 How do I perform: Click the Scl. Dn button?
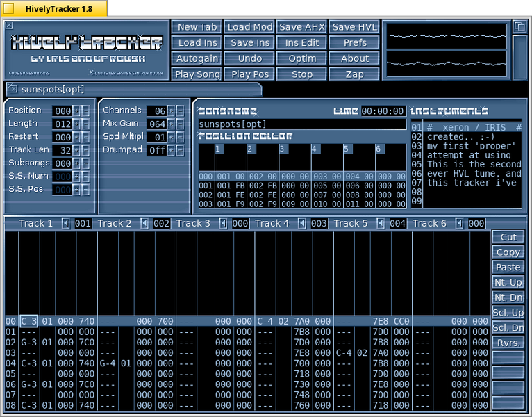(x=508, y=327)
